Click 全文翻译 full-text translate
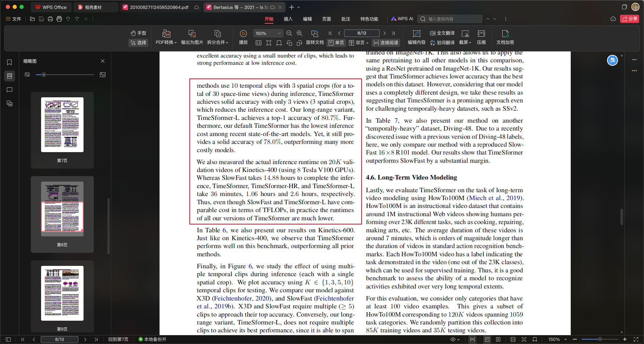 coord(442,33)
